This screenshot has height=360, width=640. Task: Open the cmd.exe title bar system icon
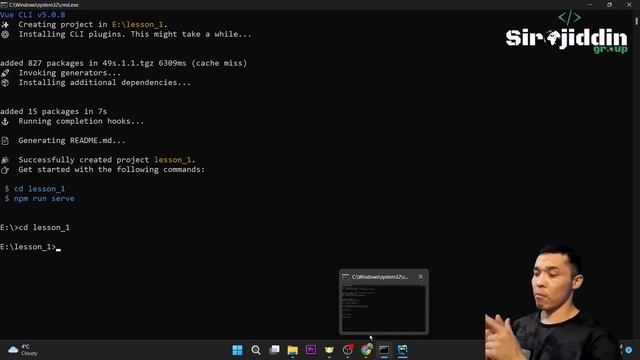4,4
